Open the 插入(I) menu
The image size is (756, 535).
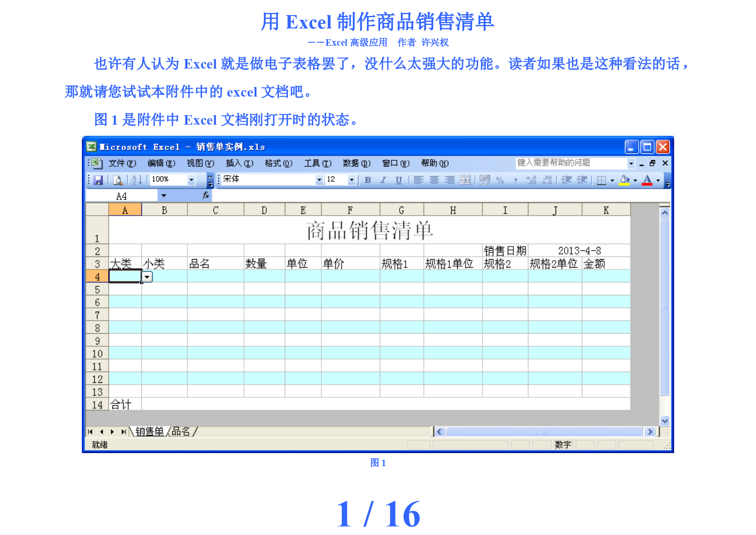click(239, 163)
